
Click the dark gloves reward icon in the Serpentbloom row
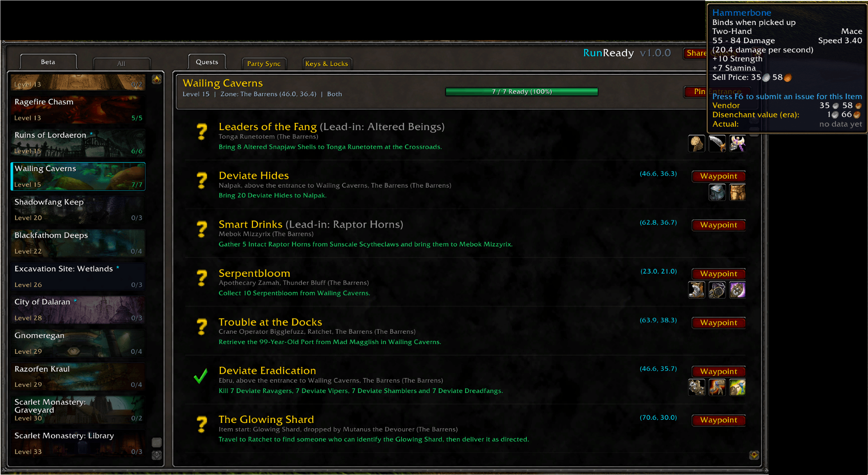point(717,290)
